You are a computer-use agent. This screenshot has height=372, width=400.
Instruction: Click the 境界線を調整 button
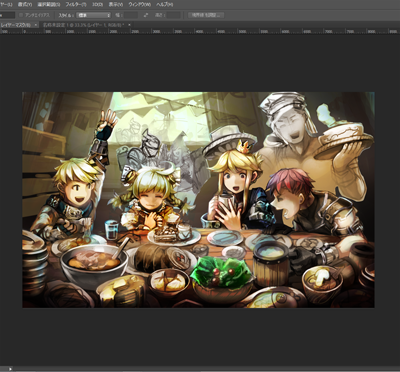point(206,15)
